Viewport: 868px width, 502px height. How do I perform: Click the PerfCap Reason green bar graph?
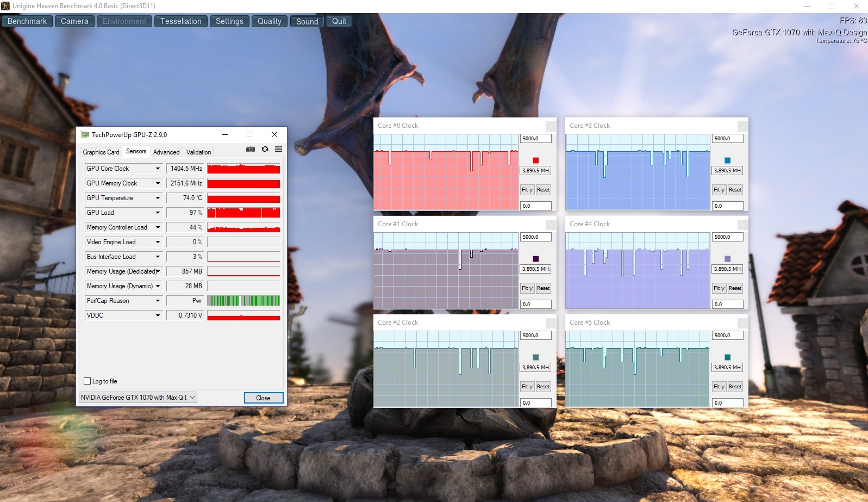(x=243, y=301)
